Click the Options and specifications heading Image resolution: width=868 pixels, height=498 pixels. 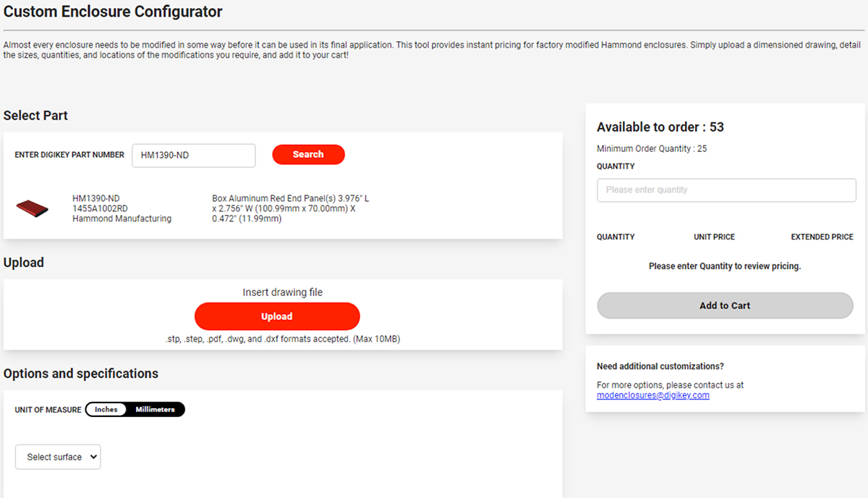pyautogui.click(x=81, y=373)
